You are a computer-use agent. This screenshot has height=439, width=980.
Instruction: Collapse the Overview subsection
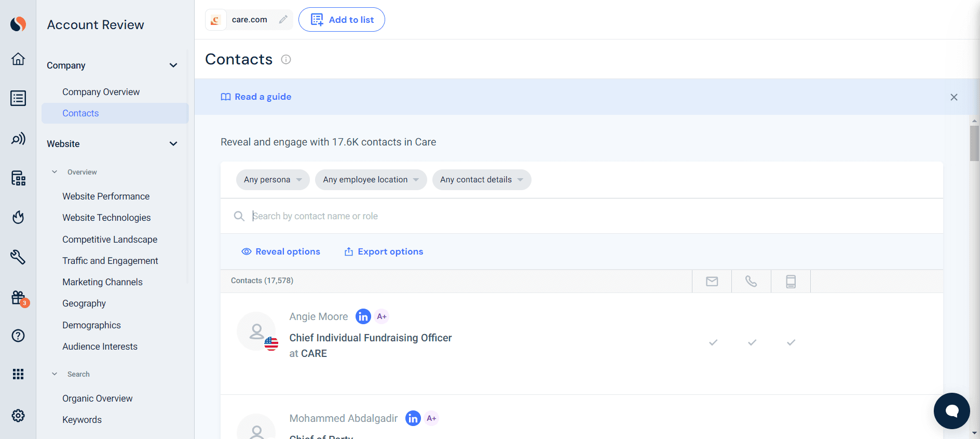pos(55,172)
